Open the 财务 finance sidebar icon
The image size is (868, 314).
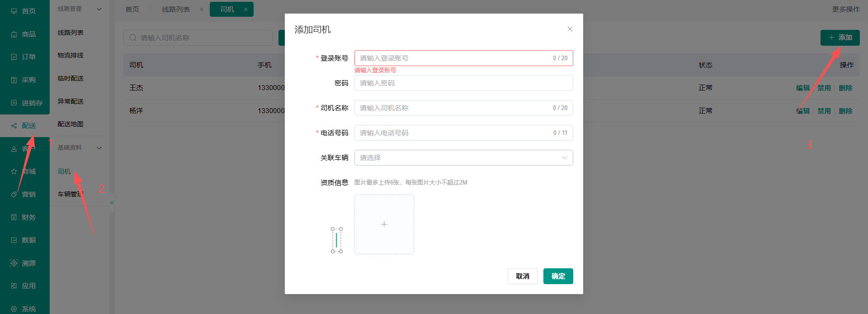coord(14,217)
